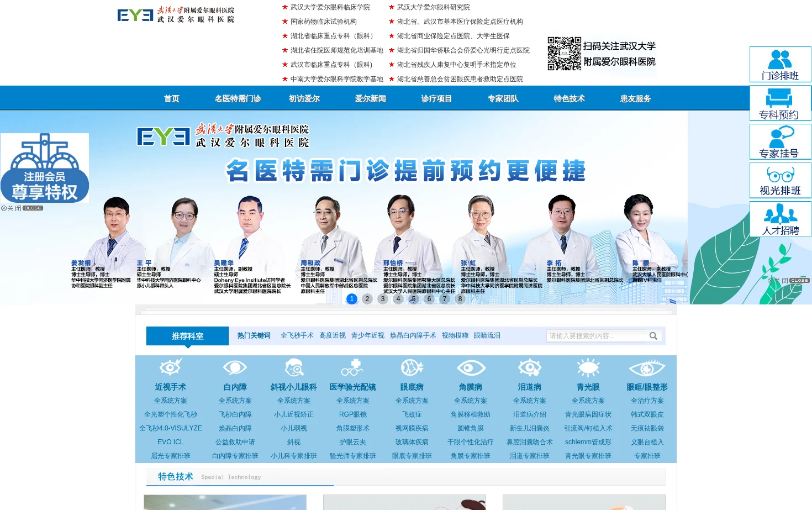
Task: Select the 推荐科室 tab
Action: (x=187, y=336)
